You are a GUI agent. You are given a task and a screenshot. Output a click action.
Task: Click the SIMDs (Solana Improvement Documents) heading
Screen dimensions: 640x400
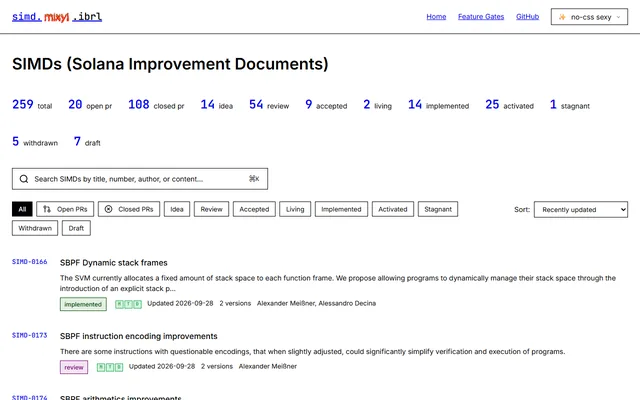coord(170,64)
